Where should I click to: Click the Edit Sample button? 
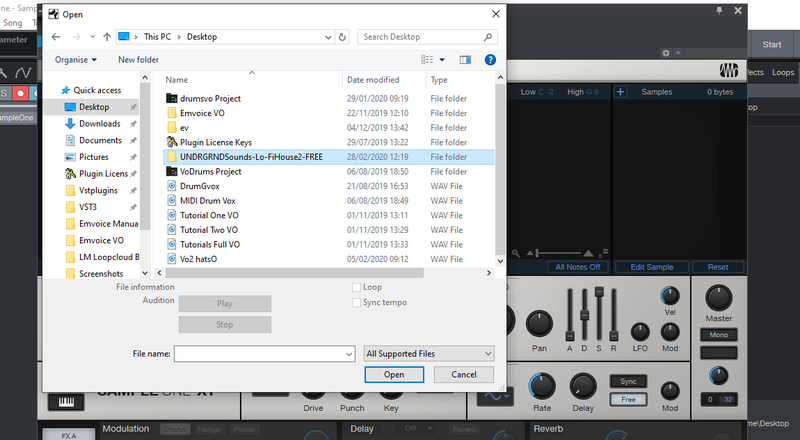[x=652, y=267]
